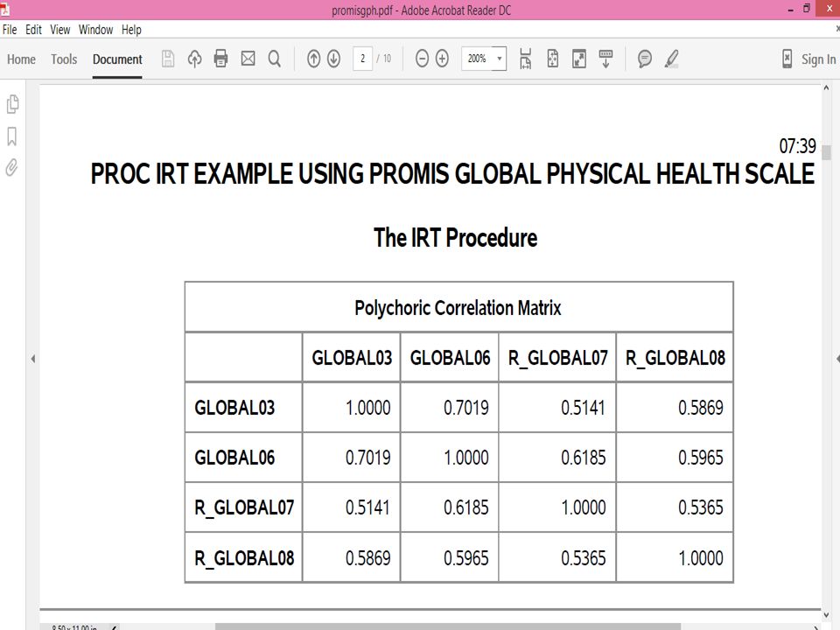Click 0.5365 in the R_GLOBAL08 row
The width and height of the screenshot is (840, 630).
pos(583,557)
